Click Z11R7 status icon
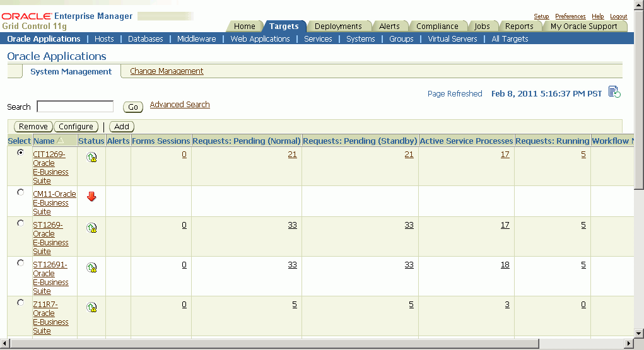Image resolution: width=644 pixels, height=350 pixels. [91, 307]
